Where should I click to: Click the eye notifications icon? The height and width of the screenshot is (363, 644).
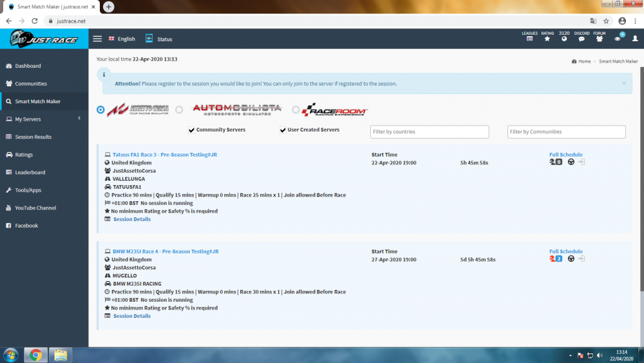point(618,39)
